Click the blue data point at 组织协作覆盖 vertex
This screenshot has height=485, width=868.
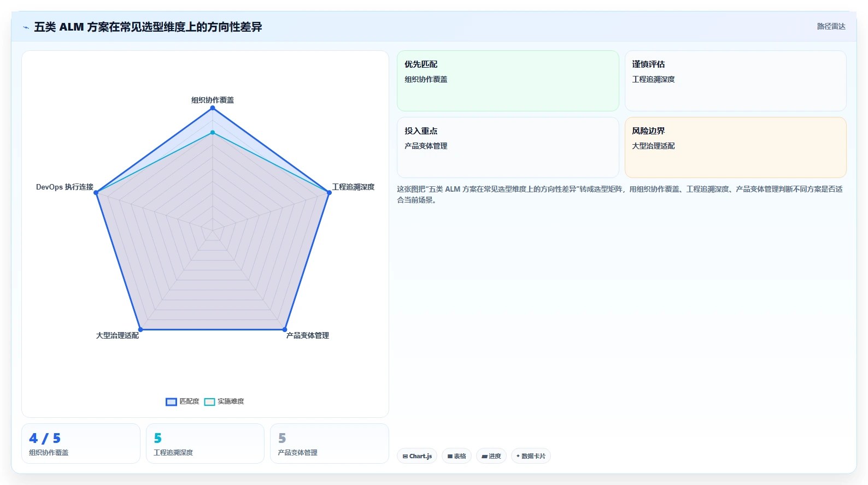213,108
